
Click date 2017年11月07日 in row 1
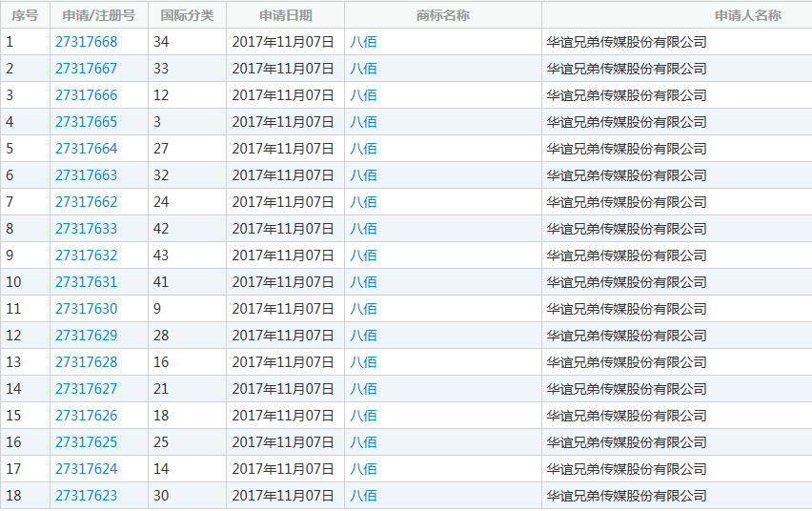tap(283, 42)
